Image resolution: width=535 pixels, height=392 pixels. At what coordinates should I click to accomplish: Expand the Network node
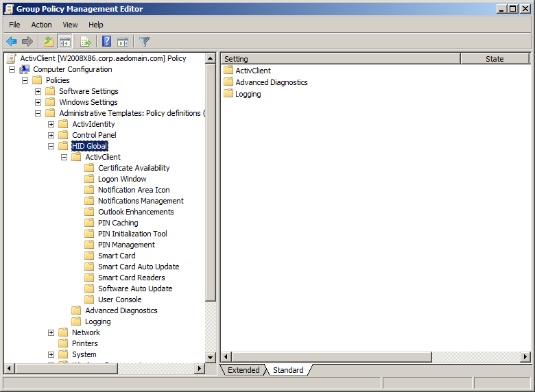click(51, 332)
